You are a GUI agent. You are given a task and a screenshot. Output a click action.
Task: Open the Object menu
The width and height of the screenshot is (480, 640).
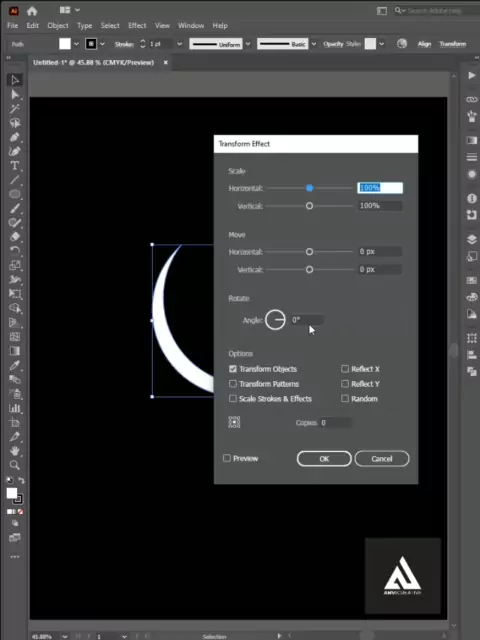[58, 25]
